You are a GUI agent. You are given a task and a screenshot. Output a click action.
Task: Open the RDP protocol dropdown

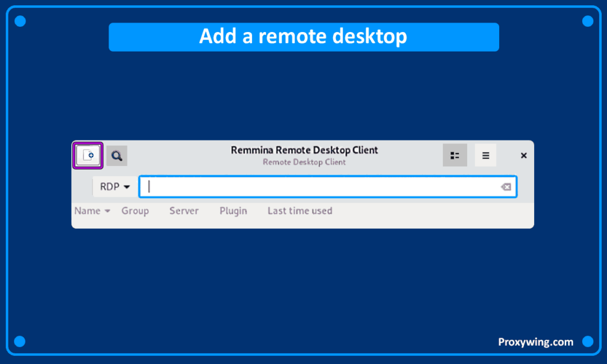[x=115, y=187]
